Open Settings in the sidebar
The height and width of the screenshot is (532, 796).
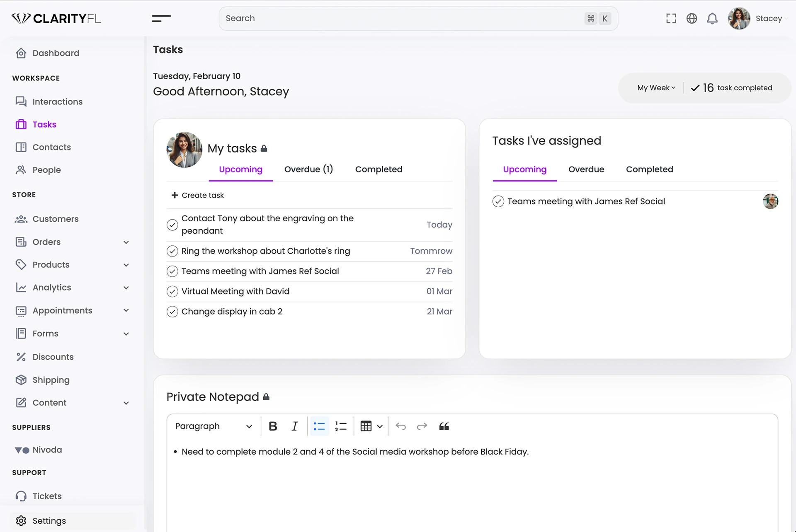(49, 521)
